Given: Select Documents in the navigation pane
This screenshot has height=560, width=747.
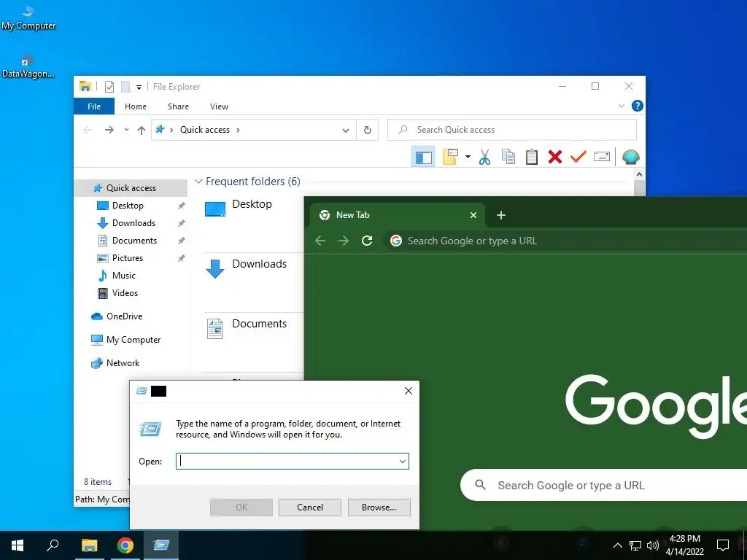Looking at the screenshot, I should (134, 241).
